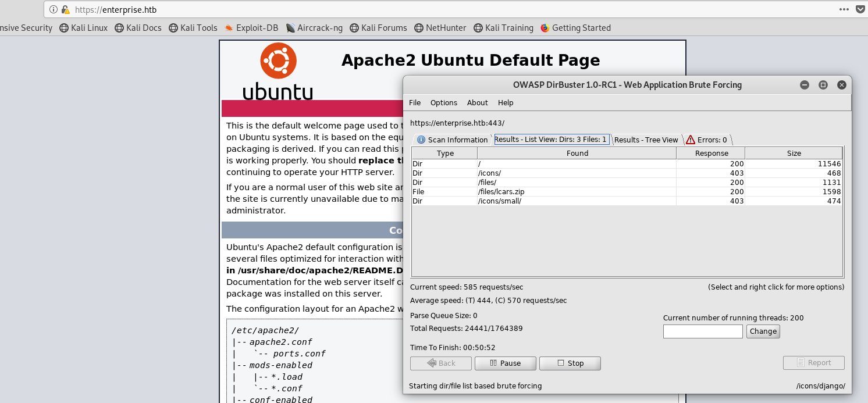
Task: Click the Parse Queue Size: 0 text
Action: (444, 315)
